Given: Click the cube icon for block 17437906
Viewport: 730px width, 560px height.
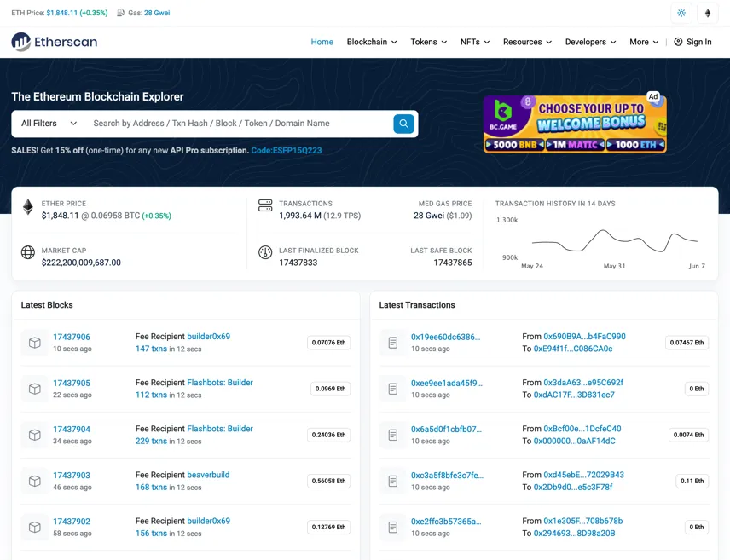Looking at the screenshot, I should tap(34, 343).
